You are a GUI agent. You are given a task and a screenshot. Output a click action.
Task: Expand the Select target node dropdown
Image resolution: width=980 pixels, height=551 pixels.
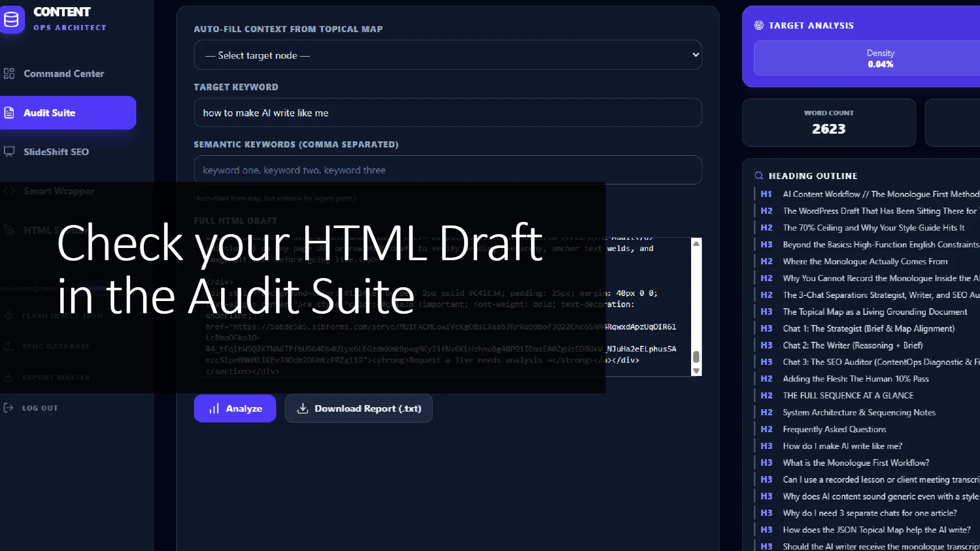448,55
